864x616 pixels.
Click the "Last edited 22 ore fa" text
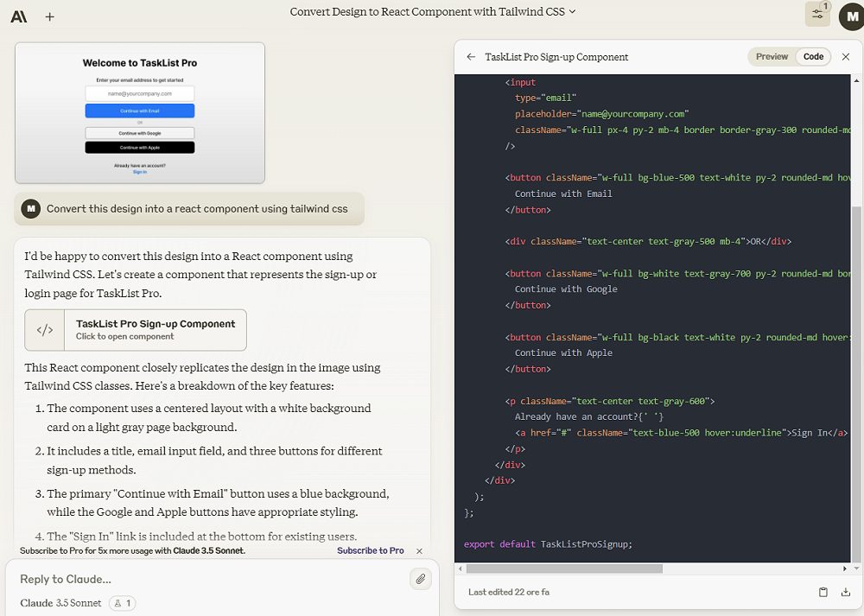(x=509, y=593)
